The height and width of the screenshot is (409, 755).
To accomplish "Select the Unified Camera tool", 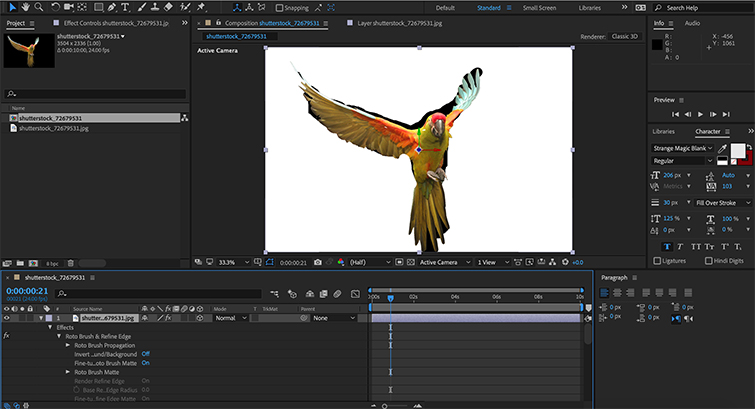I will [69, 7].
